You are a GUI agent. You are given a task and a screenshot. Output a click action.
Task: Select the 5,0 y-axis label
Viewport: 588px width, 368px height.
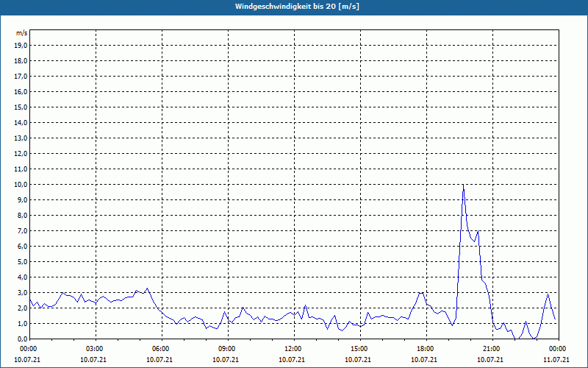click(x=22, y=262)
